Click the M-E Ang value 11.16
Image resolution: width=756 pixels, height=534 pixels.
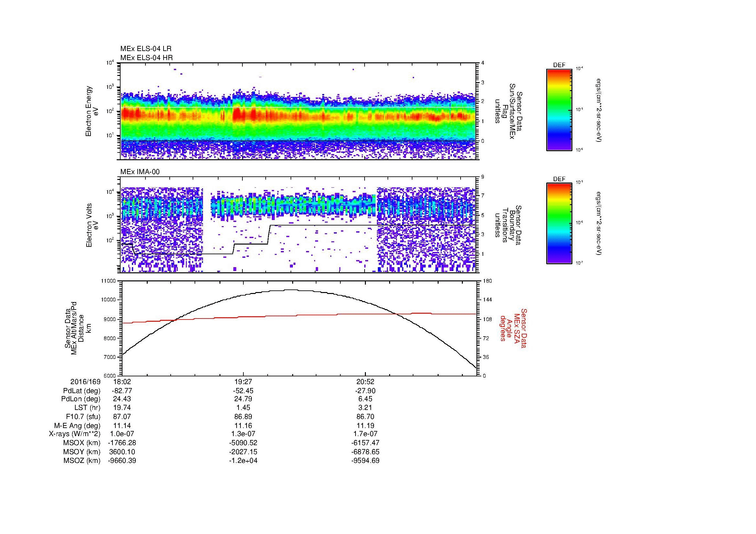tap(243, 425)
